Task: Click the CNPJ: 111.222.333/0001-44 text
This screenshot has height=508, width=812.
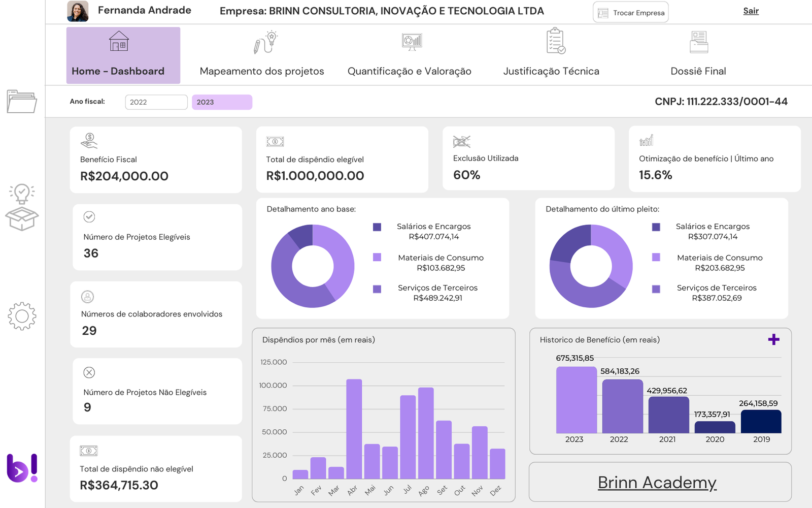Action: [721, 102]
